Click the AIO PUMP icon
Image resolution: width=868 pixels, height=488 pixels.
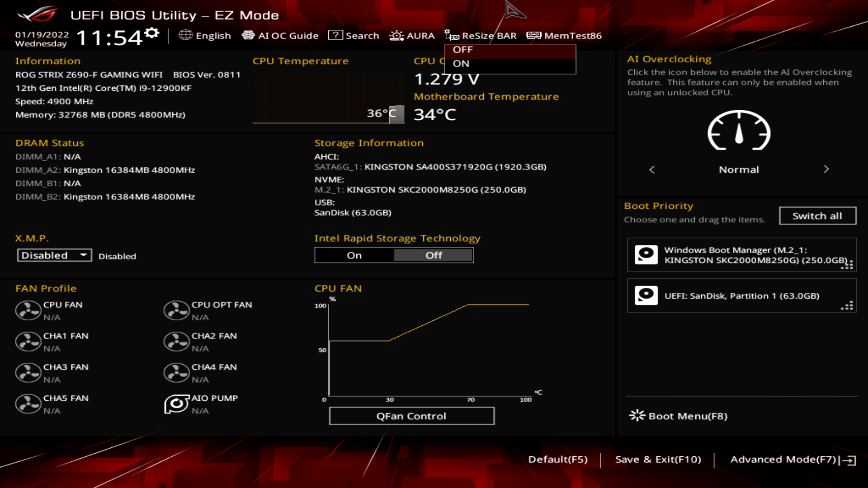pos(176,404)
